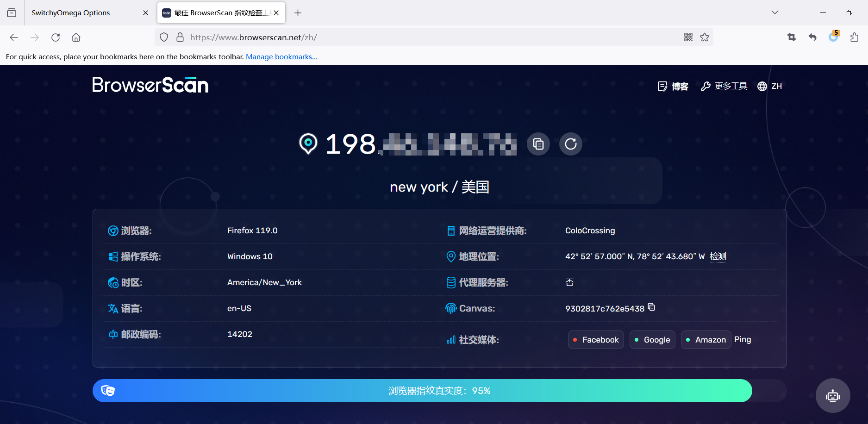The width and height of the screenshot is (868, 424).
Task: Click the location pin beside IP address
Action: tap(308, 143)
